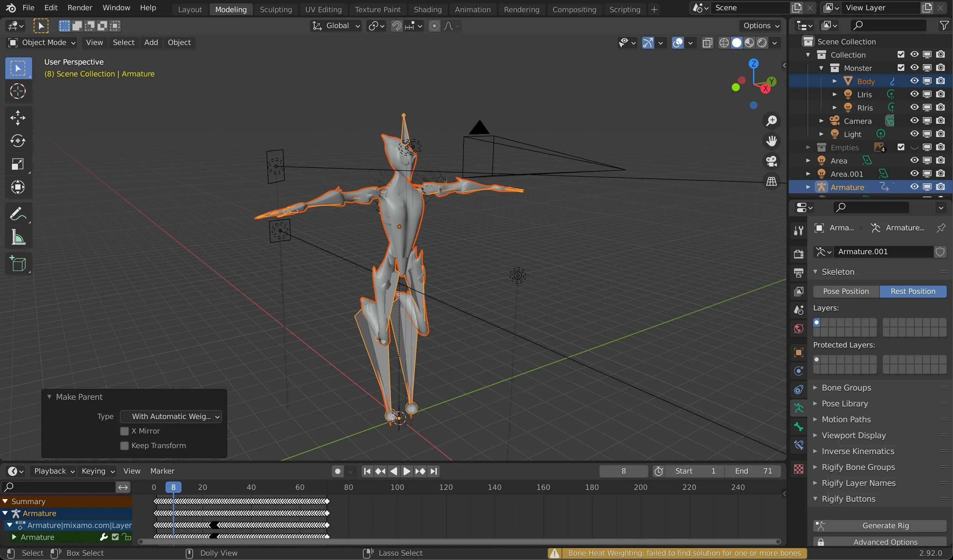Screen dimensions: 953x560
Task: Select the Move tool in the toolbar
Action: tap(18, 118)
